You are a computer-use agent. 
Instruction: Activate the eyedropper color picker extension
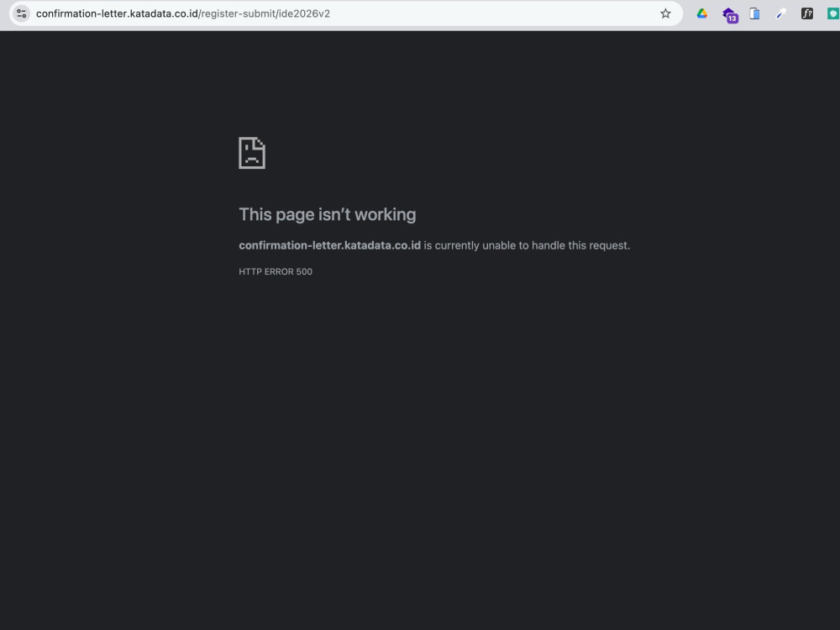click(780, 13)
